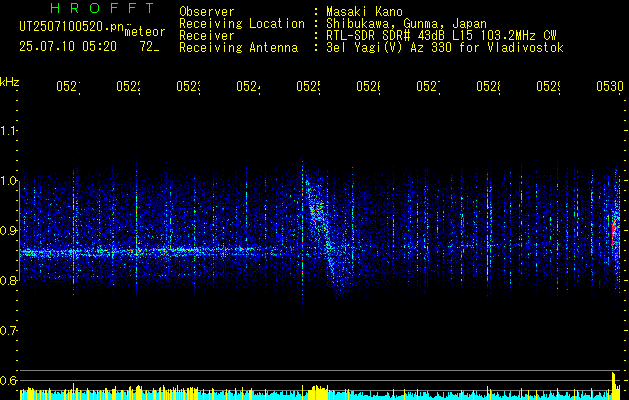Click the 0529 time marker
629x400 pixels.
pyautogui.click(x=548, y=87)
